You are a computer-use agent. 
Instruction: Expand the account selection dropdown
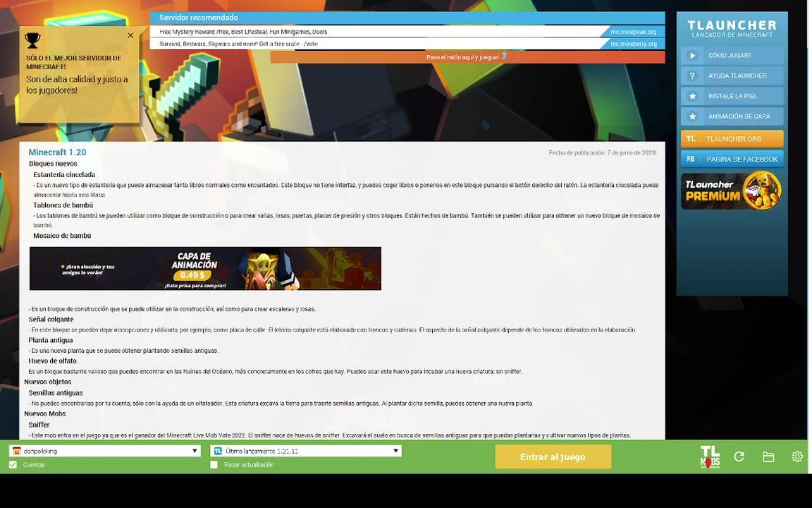tap(195, 451)
